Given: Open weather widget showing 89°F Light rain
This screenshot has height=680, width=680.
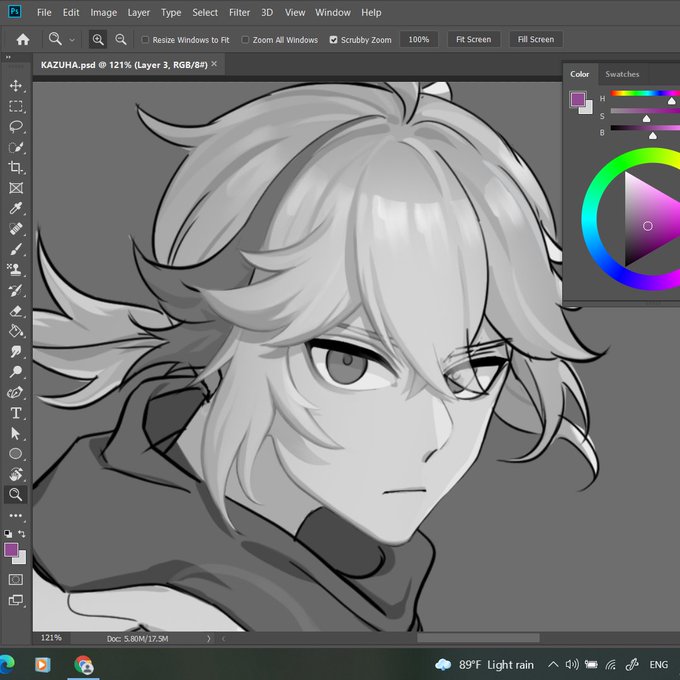Looking at the screenshot, I should click(484, 664).
